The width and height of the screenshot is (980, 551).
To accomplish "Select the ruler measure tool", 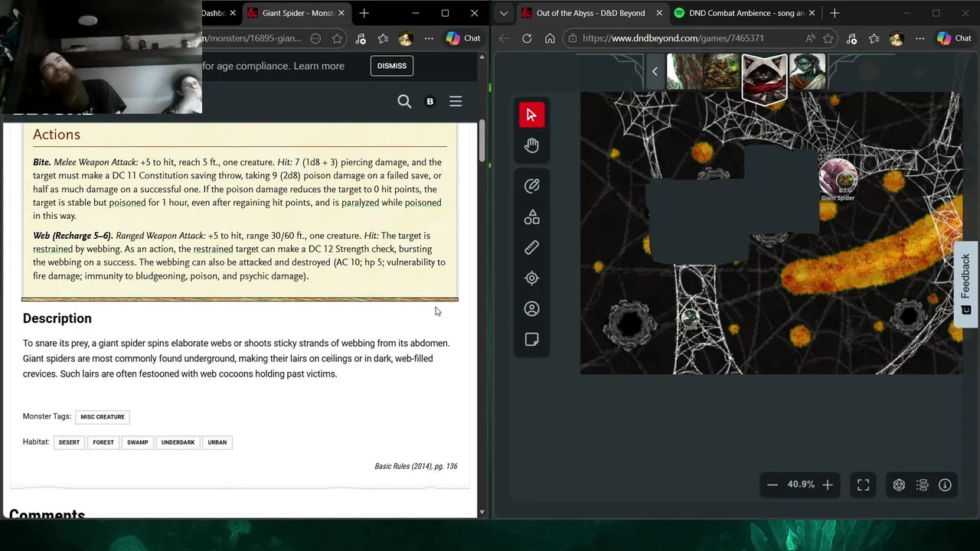I will (x=531, y=248).
